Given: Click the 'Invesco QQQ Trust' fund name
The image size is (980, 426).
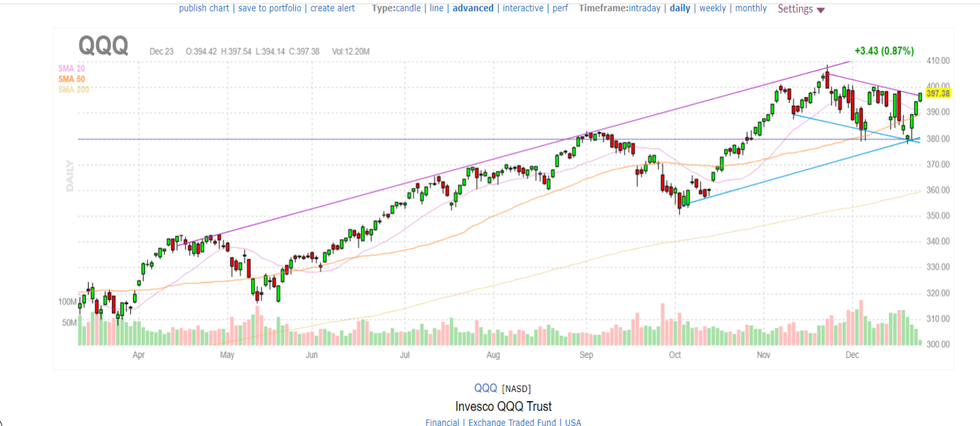Looking at the screenshot, I should (504, 406).
